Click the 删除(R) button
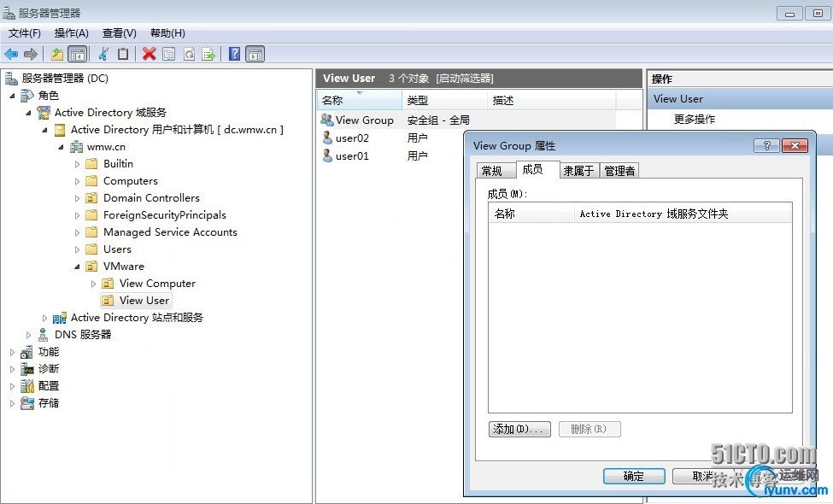The height and width of the screenshot is (504, 833). pos(590,429)
